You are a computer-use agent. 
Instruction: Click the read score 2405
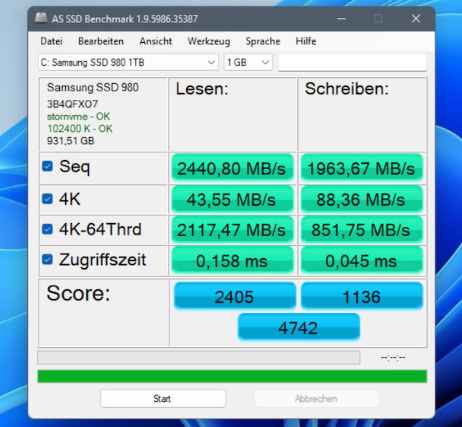(x=235, y=296)
